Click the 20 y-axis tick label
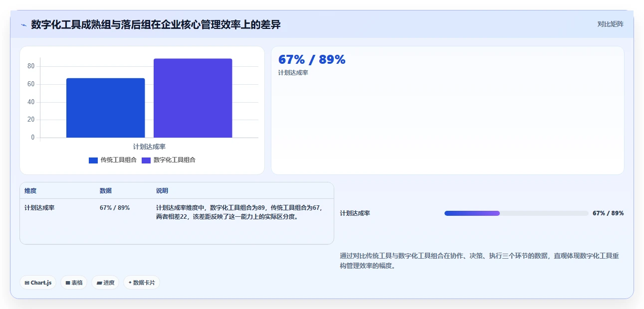This screenshot has width=644, height=309. coord(31,120)
